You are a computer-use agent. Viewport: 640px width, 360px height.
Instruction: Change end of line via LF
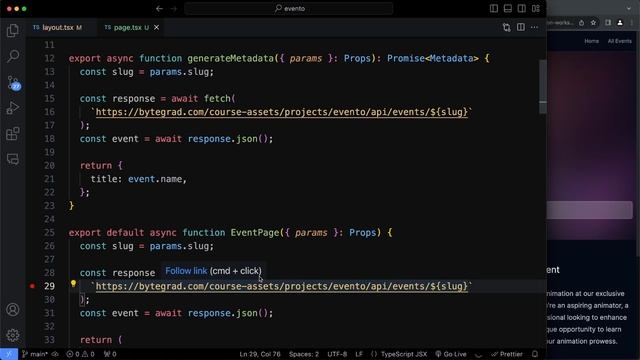359,354
